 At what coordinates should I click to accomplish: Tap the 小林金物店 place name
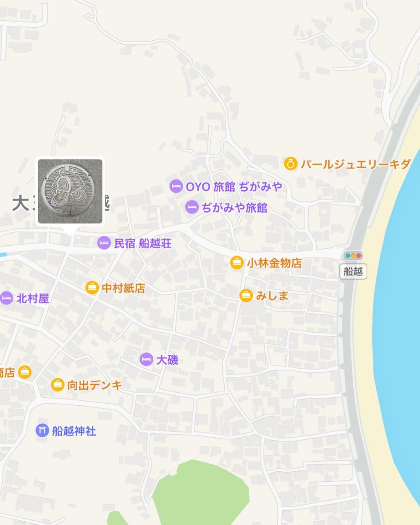(274, 263)
